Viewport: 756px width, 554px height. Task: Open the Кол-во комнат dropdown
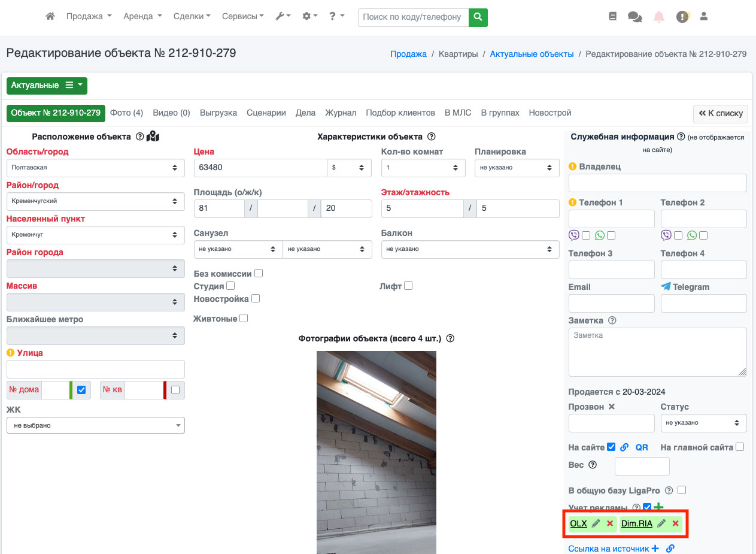423,168
